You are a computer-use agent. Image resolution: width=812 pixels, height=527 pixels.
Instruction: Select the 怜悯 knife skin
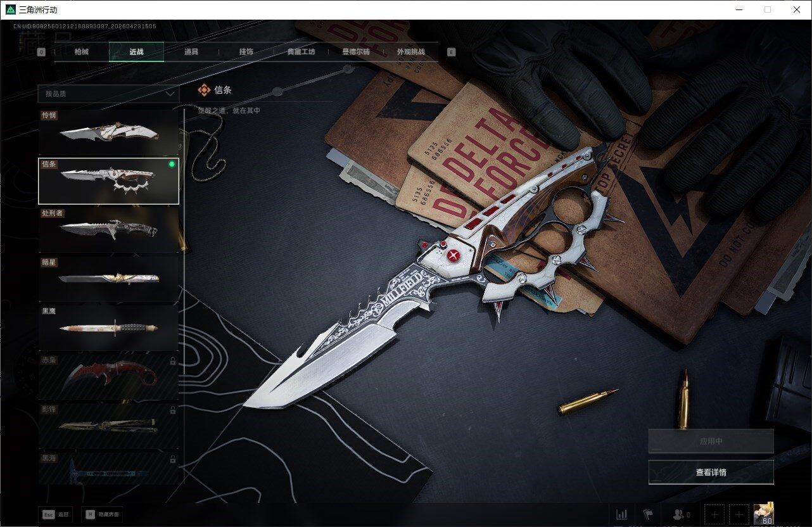[x=108, y=132]
